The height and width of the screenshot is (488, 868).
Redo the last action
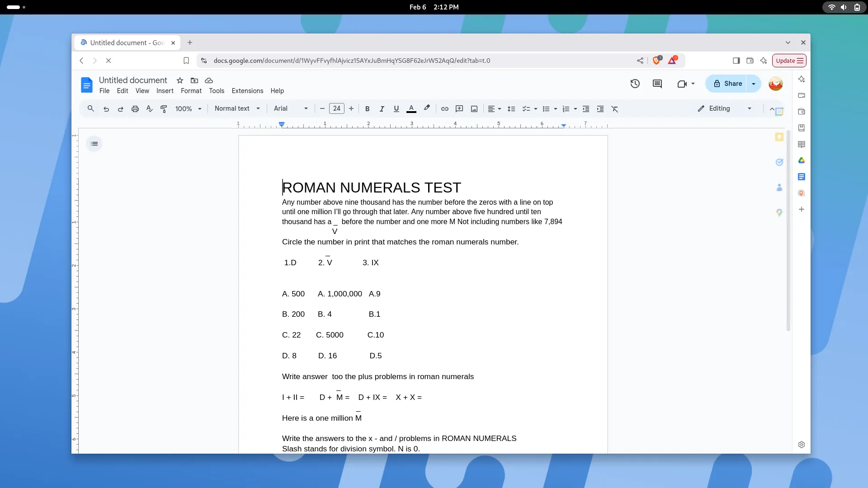[x=121, y=109]
